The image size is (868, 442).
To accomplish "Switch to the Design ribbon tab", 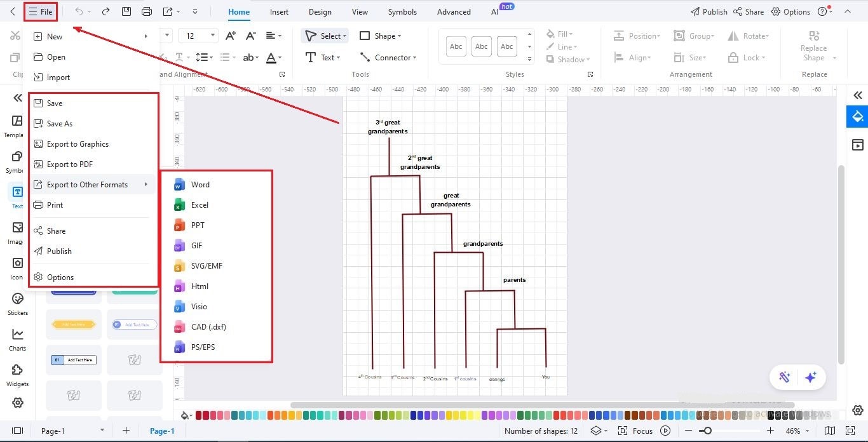I will [320, 11].
